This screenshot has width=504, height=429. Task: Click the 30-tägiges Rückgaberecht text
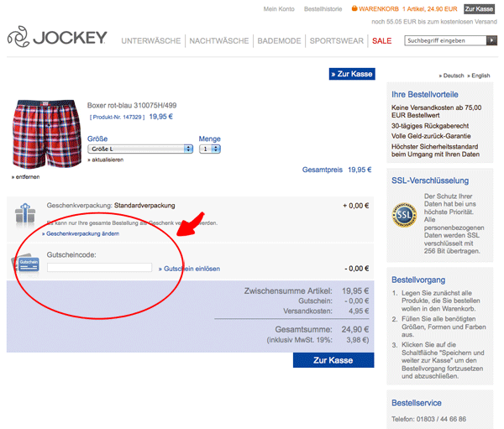[430, 126]
